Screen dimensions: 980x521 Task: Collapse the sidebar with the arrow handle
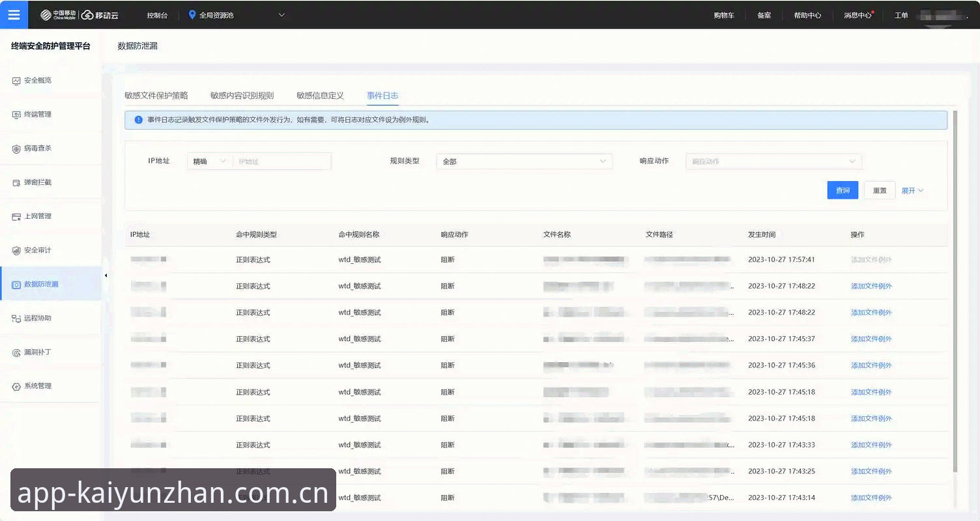(106, 275)
